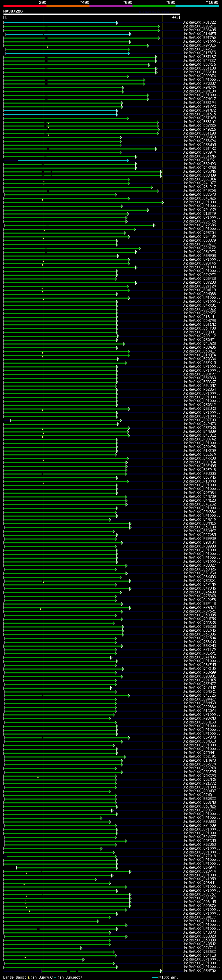The height and width of the screenshot is (980, 222).
Task: Select label UniRef100_P30742
Action: coord(199,439)
